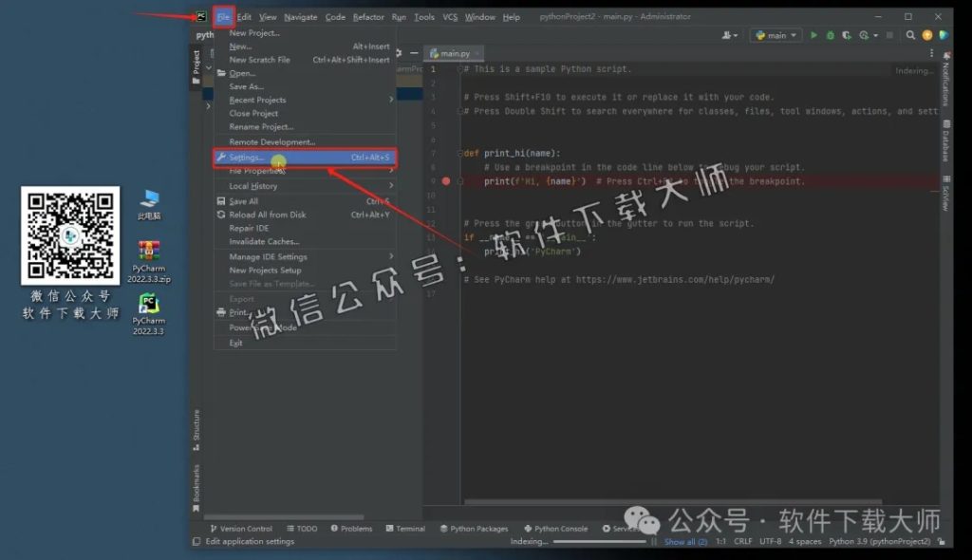Open the 'main' run configuration dropdown
The height and width of the screenshot is (560, 972).
(775, 34)
